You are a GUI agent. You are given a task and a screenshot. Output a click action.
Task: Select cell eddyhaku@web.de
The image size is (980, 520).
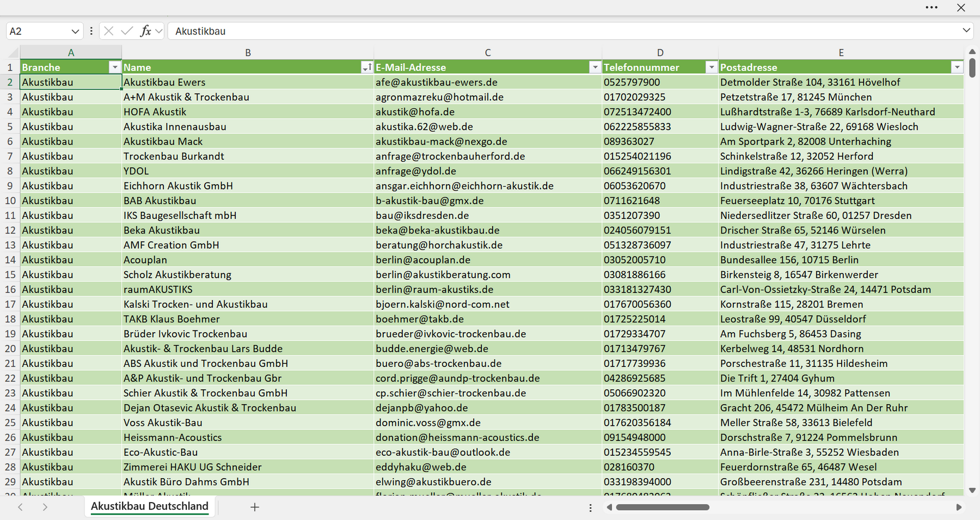click(488, 467)
